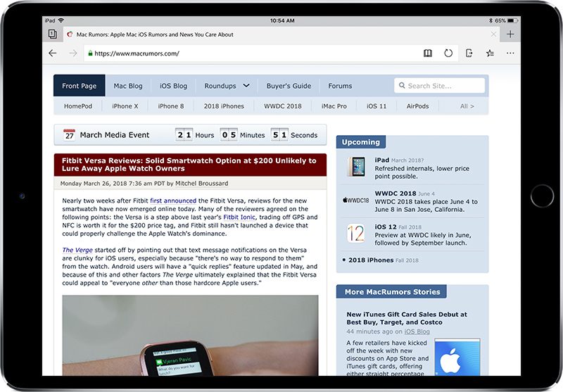563x392 pixels.
Task: Open the iMac Pro roundup link
Action: coord(334,106)
